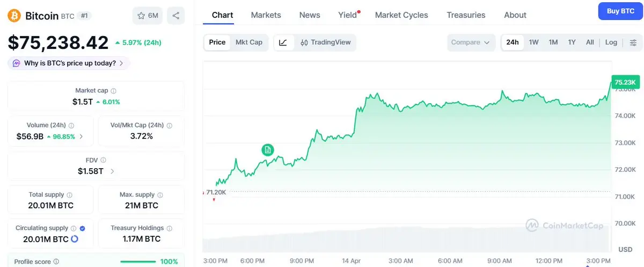Screen dimensions: 644x267
Task: Open the Compare dropdown
Action: coord(471,42)
